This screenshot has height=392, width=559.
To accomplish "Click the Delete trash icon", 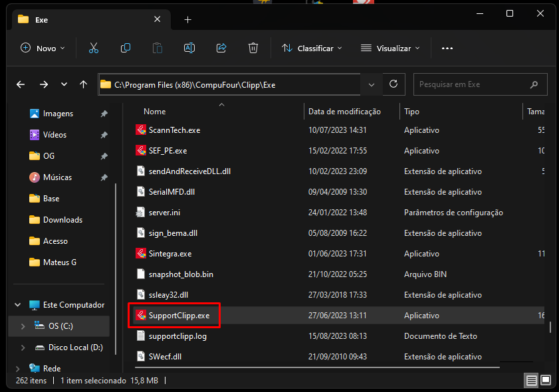I will [x=253, y=48].
